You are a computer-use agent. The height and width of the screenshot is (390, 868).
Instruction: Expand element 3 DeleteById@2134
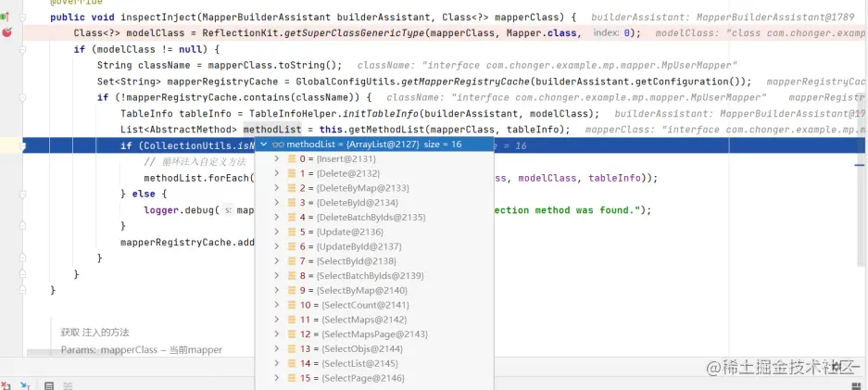(277, 203)
